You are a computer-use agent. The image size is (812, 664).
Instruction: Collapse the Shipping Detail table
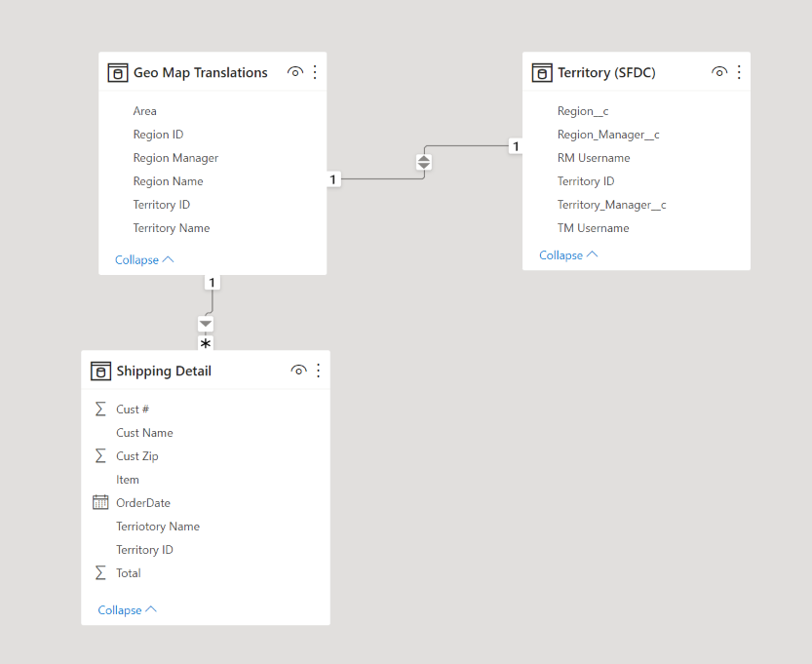(128, 610)
